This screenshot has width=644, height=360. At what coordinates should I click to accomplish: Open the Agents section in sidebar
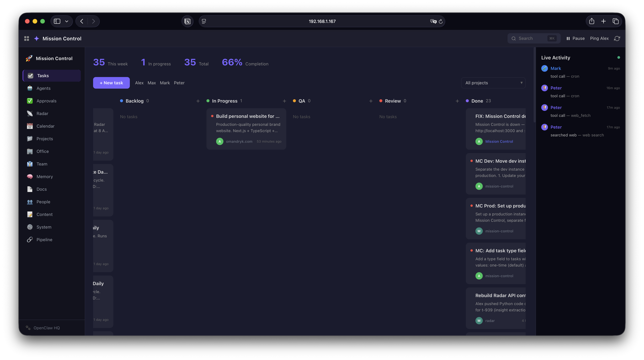[x=43, y=88]
